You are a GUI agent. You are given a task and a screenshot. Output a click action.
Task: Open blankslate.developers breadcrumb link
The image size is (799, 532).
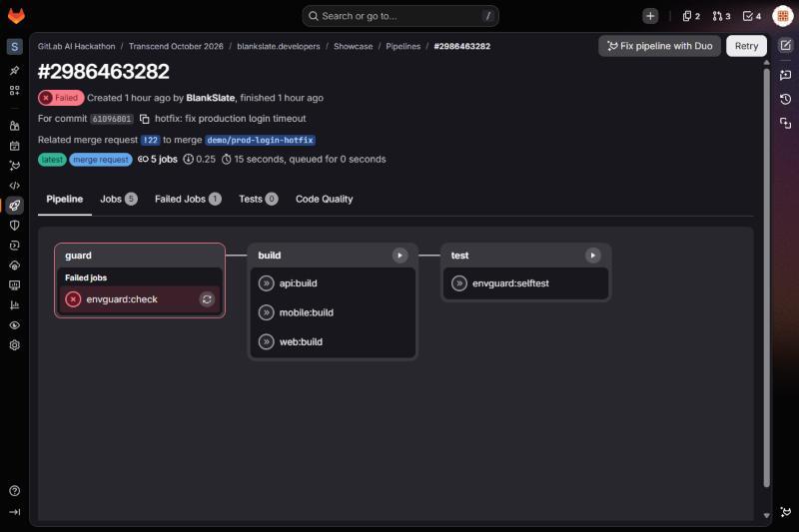pos(279,46)
